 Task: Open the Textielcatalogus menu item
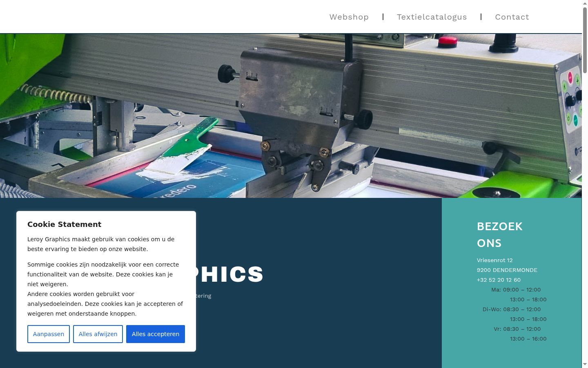[x=432, y=17]
